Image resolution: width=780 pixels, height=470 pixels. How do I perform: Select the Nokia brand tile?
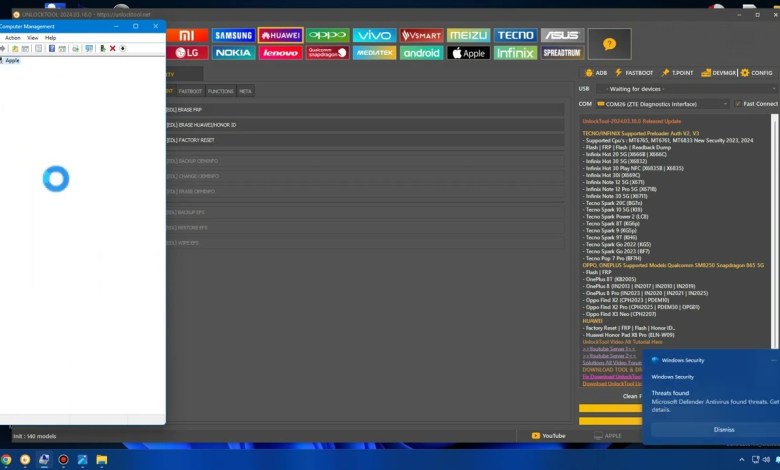(234, 53)
